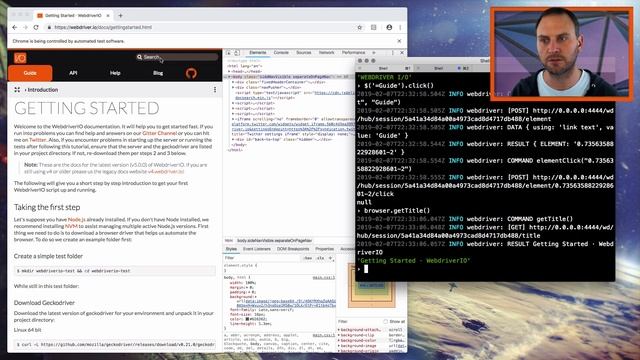The height and width of the screenshot is (360, 640).
Task: Click the extension icon beside the star
Action: point(373,27)
